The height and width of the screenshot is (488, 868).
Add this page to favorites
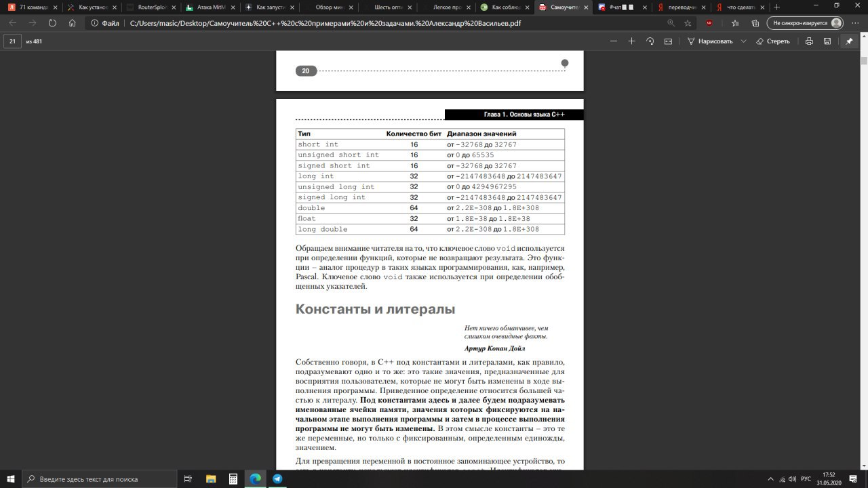coord(688,22)
